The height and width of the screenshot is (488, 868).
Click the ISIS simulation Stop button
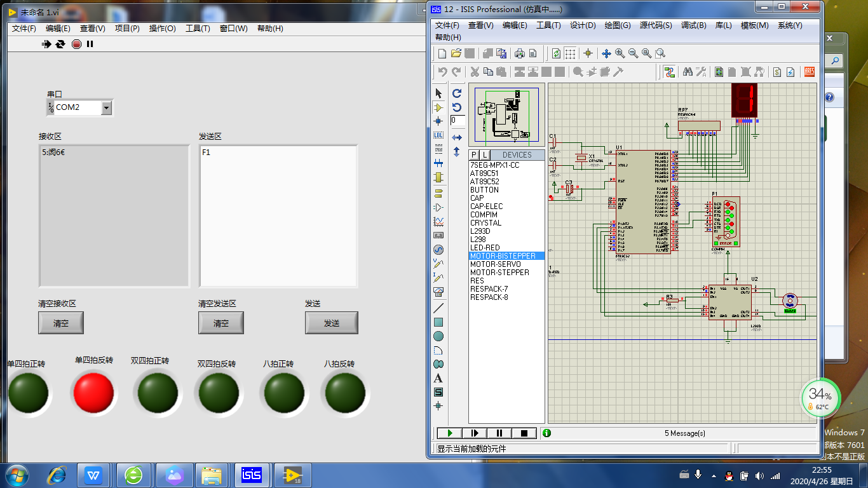[524, 433]
